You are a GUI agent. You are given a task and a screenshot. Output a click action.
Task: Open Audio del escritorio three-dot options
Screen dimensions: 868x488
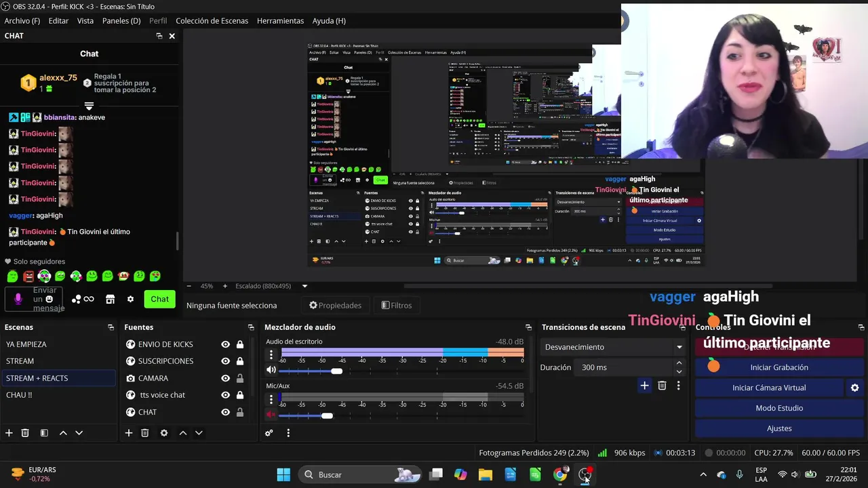271,354
